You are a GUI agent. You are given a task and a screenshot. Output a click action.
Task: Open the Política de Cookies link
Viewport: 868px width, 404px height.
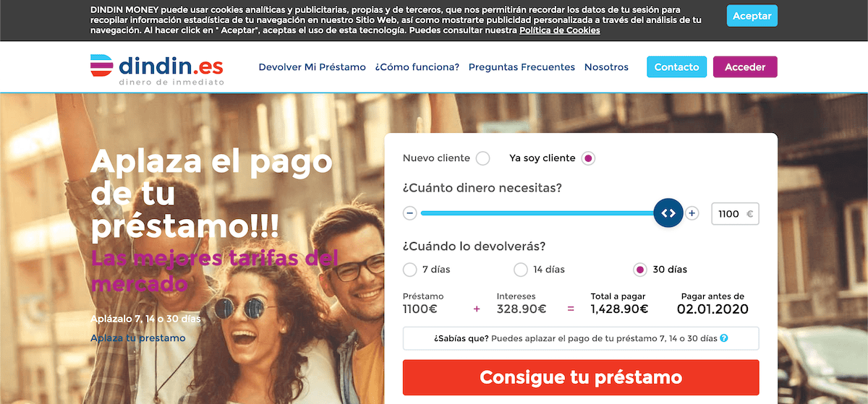559,31
